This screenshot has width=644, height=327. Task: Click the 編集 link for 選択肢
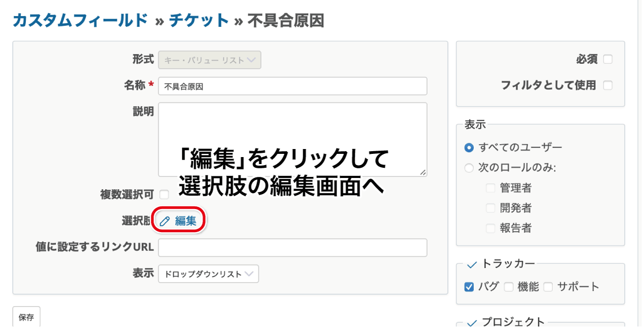tap(186, 221)
